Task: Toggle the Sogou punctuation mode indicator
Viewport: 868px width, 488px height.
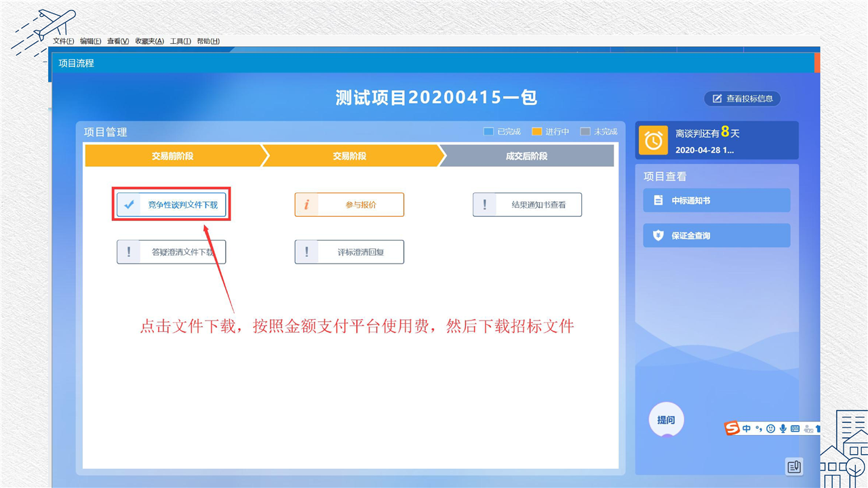Action: (759, 428)
